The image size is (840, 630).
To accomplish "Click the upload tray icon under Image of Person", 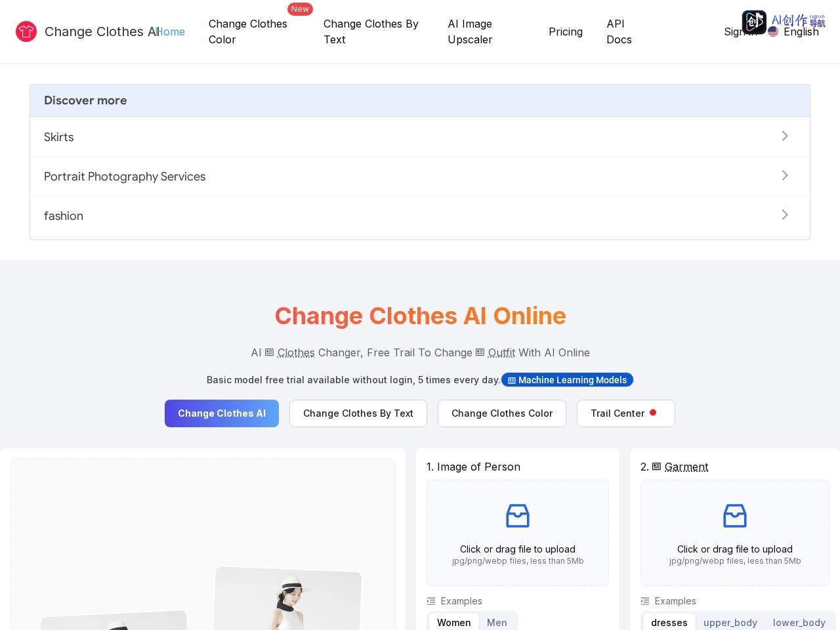I will pos(518,516).
